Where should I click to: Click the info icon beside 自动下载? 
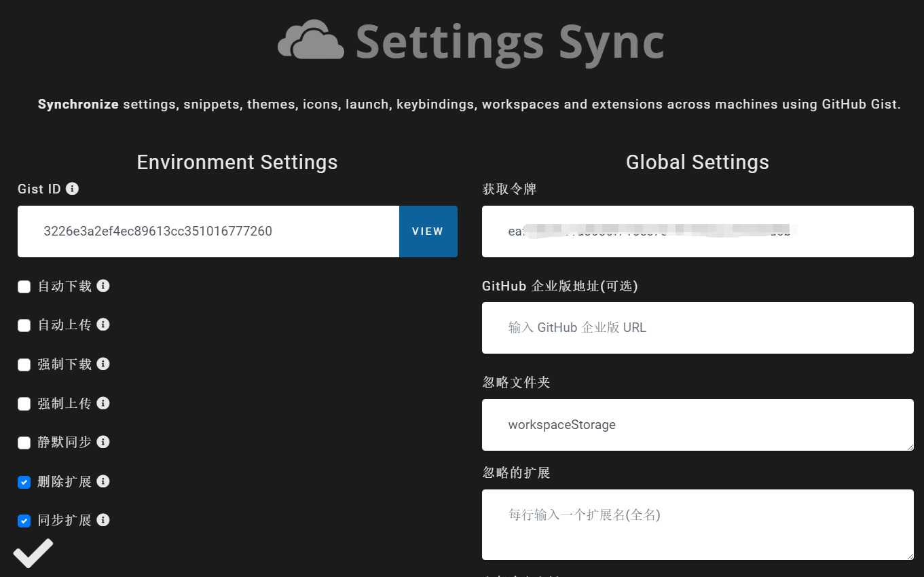(x=103, y=286)
